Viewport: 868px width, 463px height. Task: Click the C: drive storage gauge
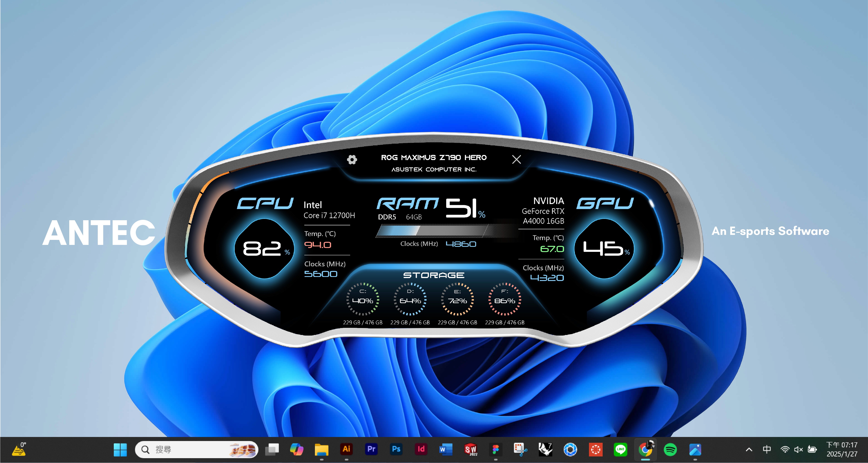[x=363, y=299]
